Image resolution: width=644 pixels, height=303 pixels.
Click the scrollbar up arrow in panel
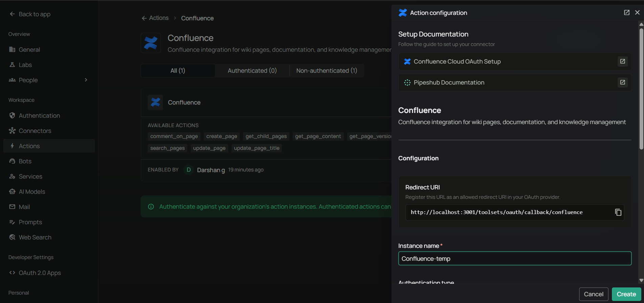tap(641, 24)
